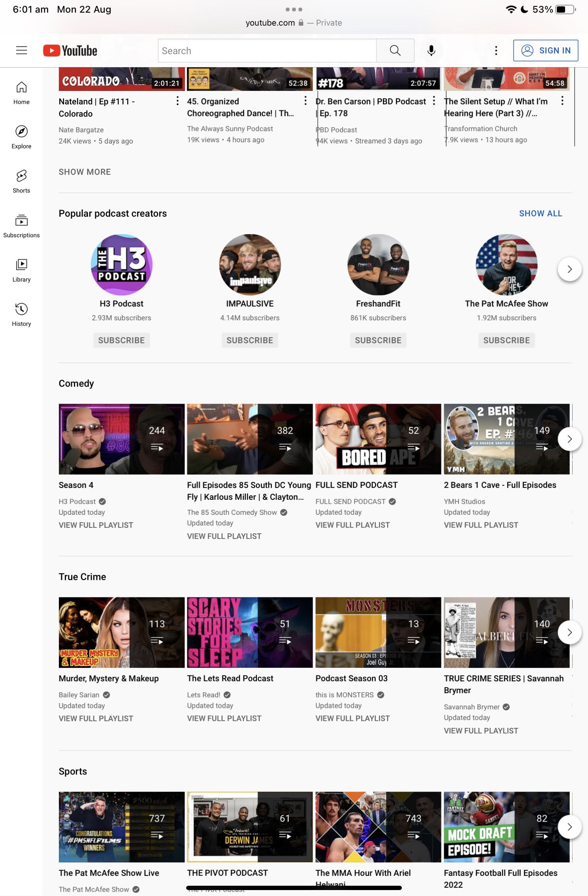Open options for Dr. Ben Carson video
Image resolution: width=588 pixels, height=896 pixels.
(x=434, y=101)
